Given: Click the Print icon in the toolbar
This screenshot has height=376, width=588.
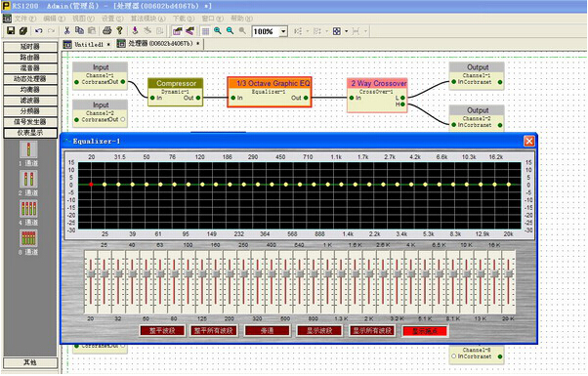Looking at the screenshot, I should [x=107, y=30].
